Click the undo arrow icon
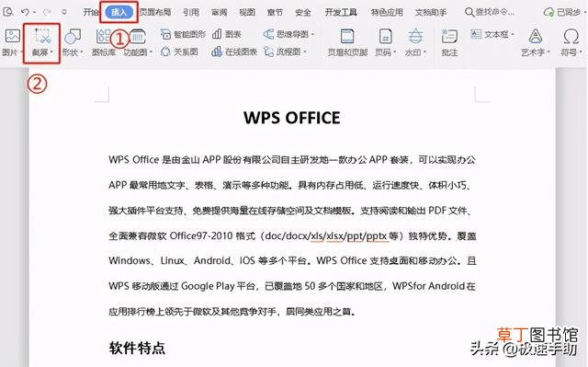This screenshot has width=588, height=367. pyautogui.click(x=25, y=12)
